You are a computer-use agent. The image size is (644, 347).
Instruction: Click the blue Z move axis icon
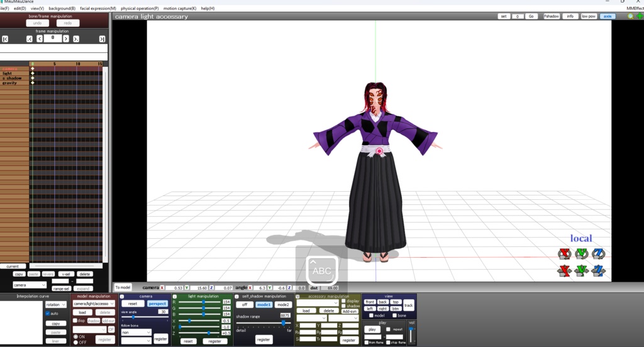click(x=599, y=270)
